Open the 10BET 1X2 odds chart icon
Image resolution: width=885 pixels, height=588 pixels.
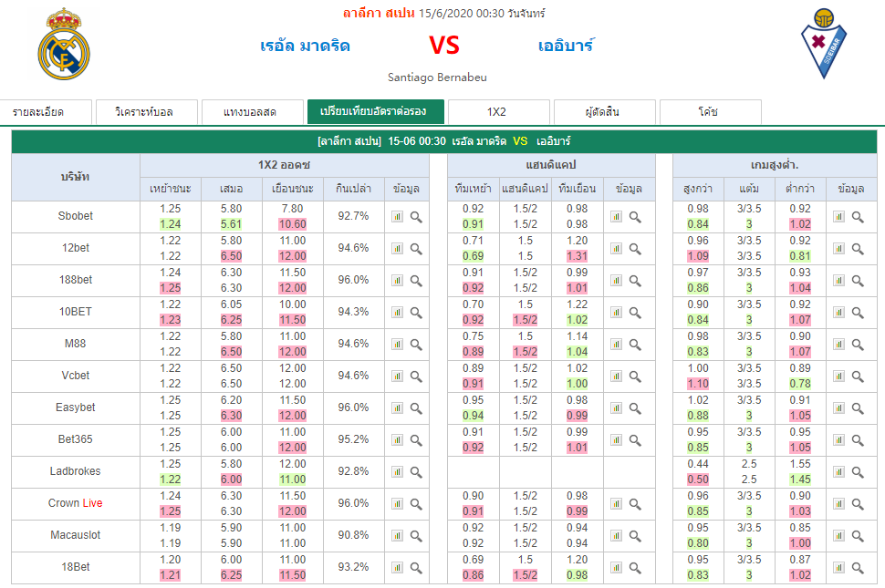(398, 313)
